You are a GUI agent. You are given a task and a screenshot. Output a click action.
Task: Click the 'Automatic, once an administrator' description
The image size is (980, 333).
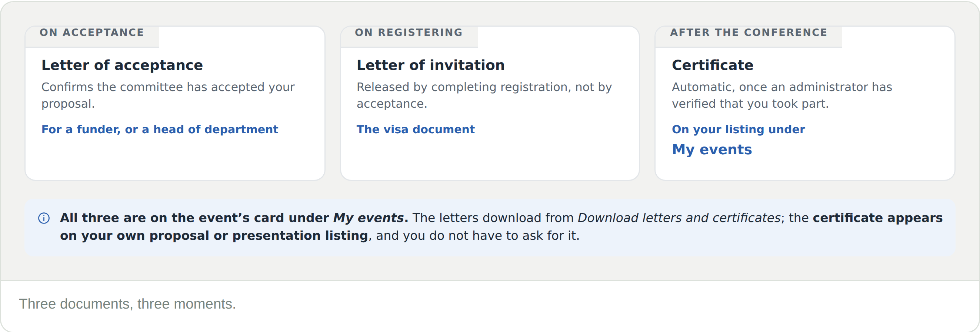(x=781, y=95)
